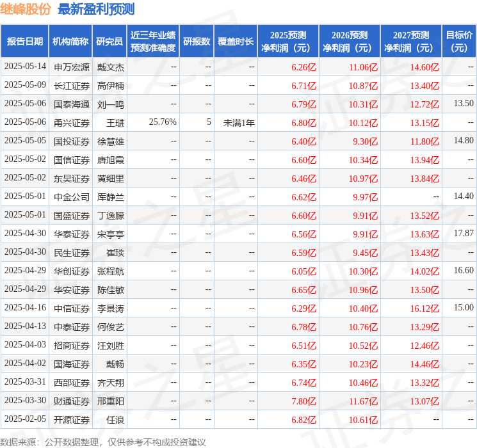Click the 2026预测净利润 column header

coord(350,42)
